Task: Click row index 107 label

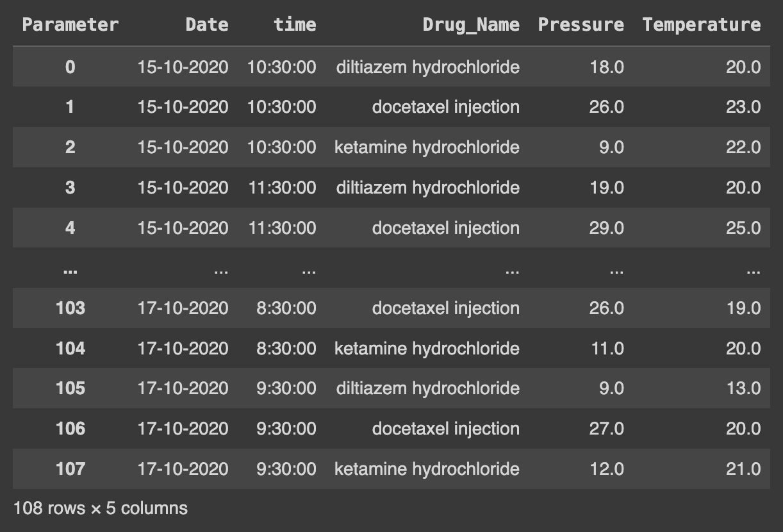Action: [70, 469]
